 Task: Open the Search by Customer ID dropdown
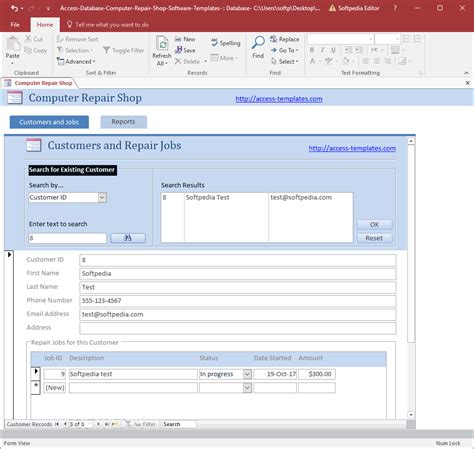pos(102,197)
